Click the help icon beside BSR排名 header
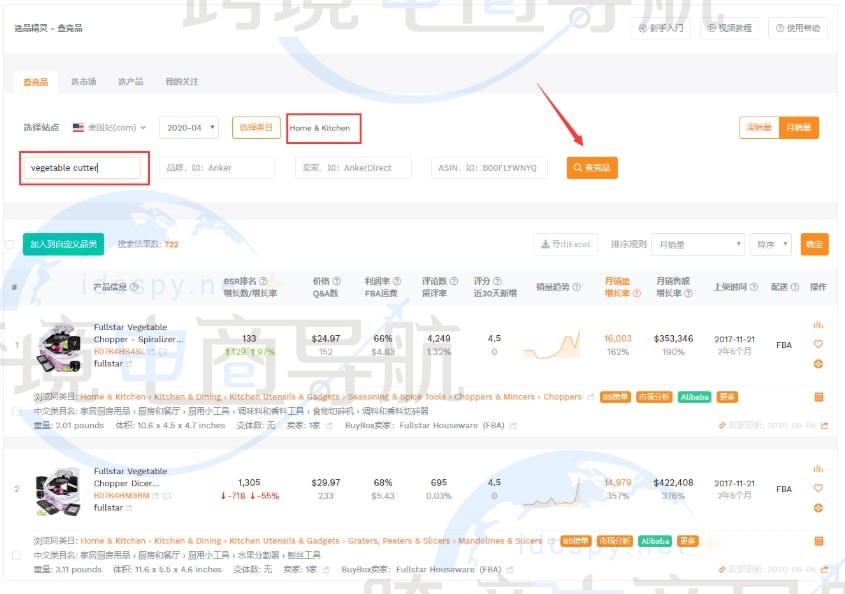The width and height of the screenshot is (845, 594). pyautogui.click(x=263, y=281)
